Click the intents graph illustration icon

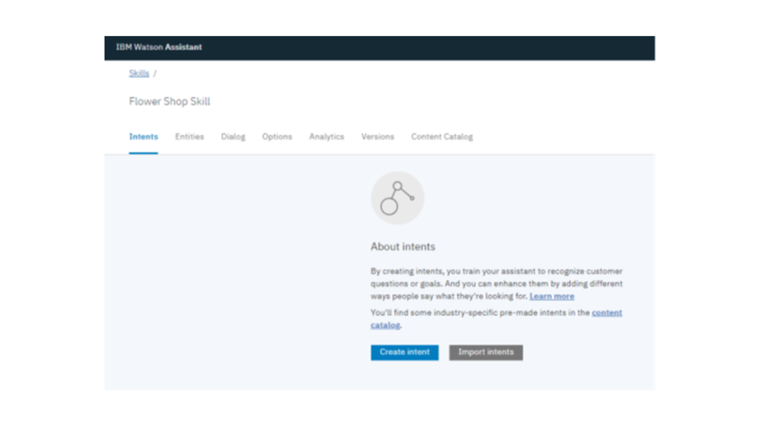pyautogui.click(x=397, y=198)
